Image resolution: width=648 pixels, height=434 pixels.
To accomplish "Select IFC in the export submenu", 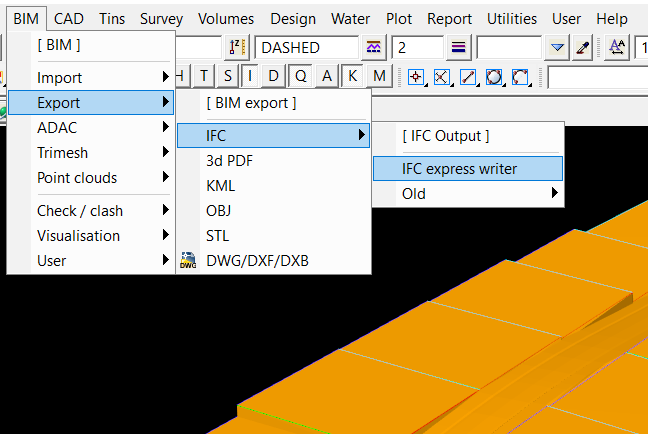I will [x=273, y=136].
